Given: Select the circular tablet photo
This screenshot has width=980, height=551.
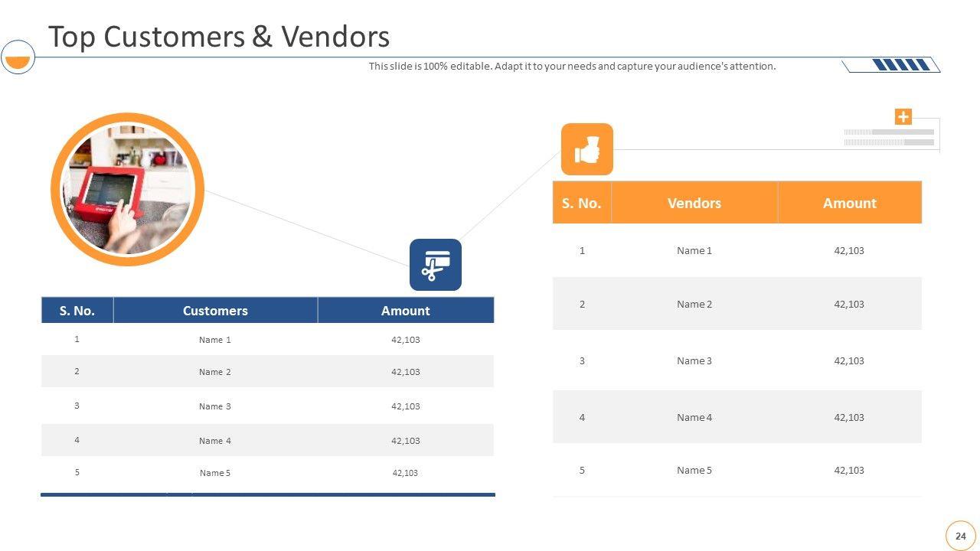Looking at the screenshot, I should (x=127, y=190).
